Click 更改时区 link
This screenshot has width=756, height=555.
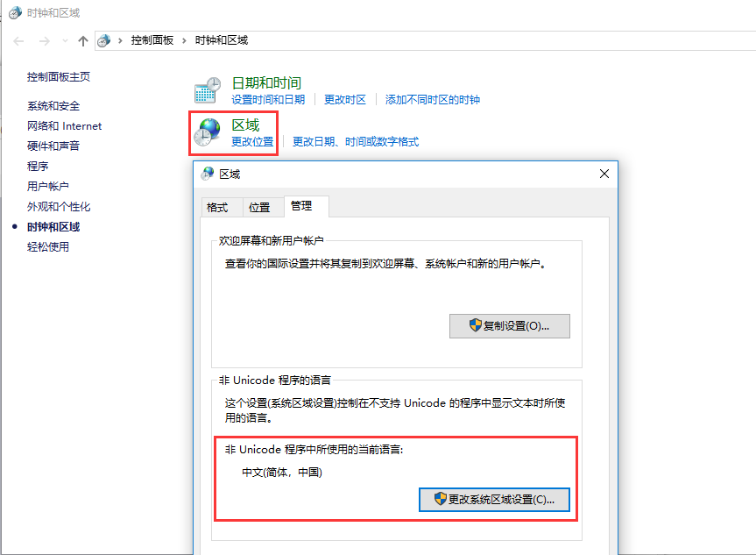pyautogui.click(x=345, y=100)
